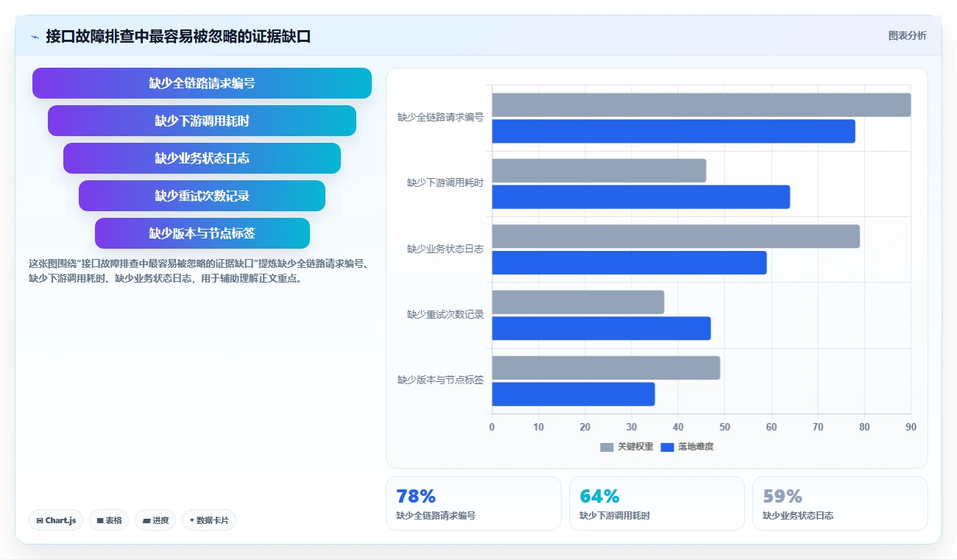Image resolution: width=957 pixels, height=560 pixels.
Task: Click the Chart.js tag chip
Action: click(x=56, y=520)
